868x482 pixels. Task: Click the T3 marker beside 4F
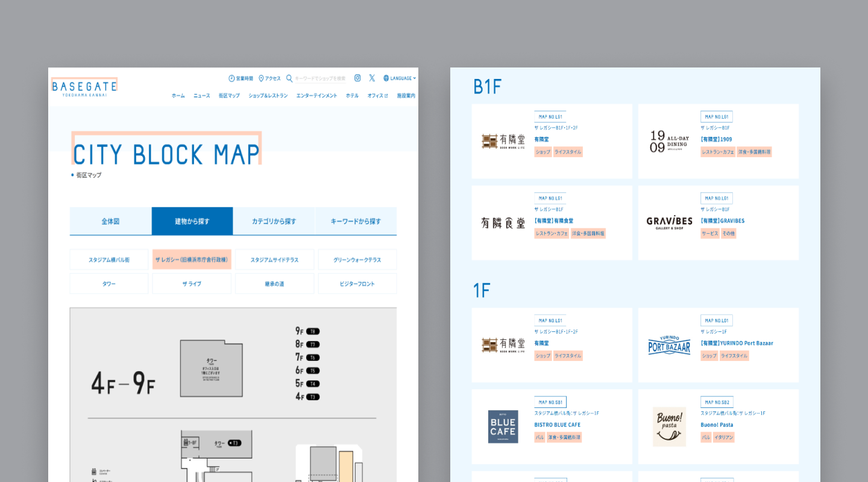313,396
